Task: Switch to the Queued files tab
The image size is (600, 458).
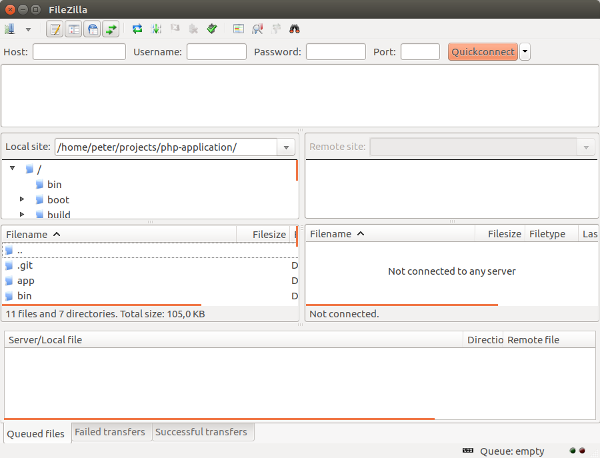Action: pos(36,434)
